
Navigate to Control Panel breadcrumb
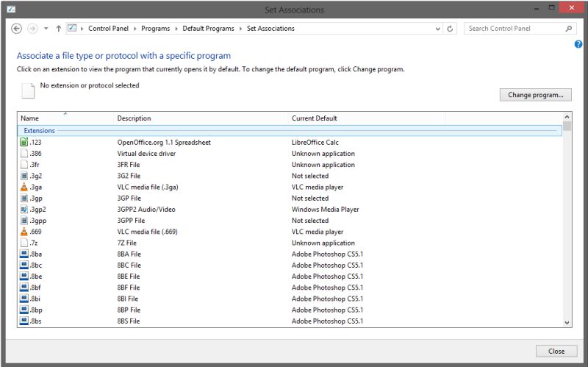point(108,29)
